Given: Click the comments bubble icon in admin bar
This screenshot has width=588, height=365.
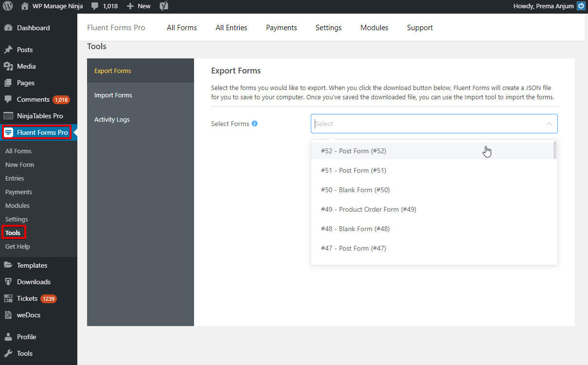Looking at the screenshot, I should [95, 6].
